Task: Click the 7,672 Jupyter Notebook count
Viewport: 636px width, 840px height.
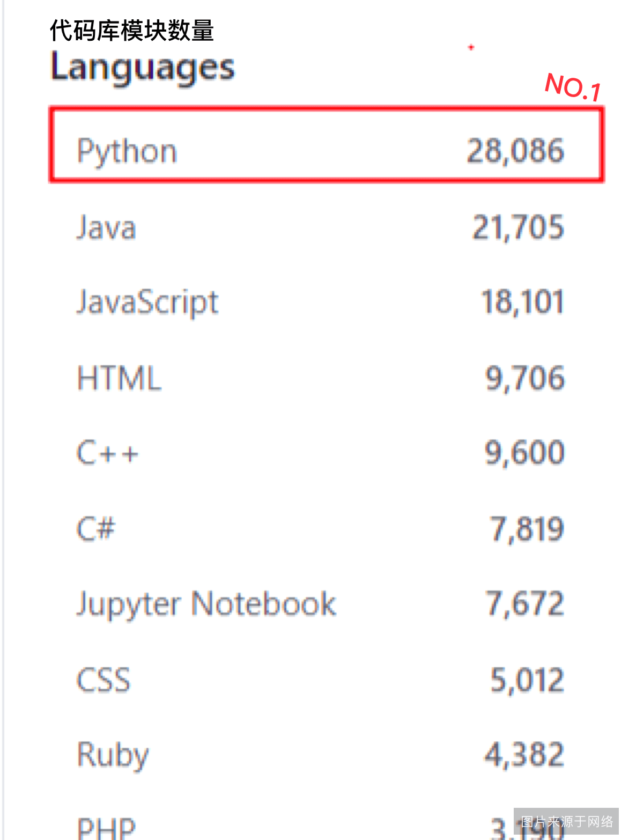Action: pos(525,604)
